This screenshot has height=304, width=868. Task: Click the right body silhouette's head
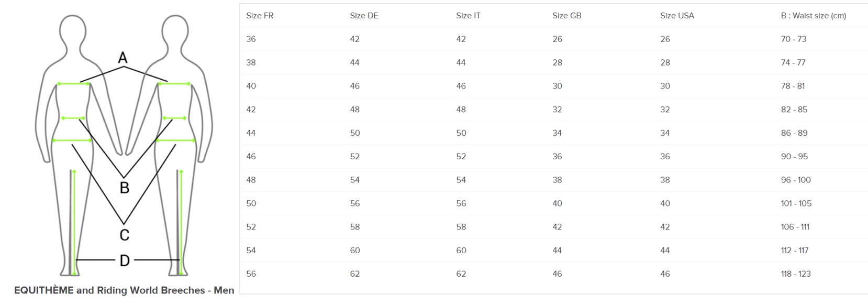click(x=175, y=30)
